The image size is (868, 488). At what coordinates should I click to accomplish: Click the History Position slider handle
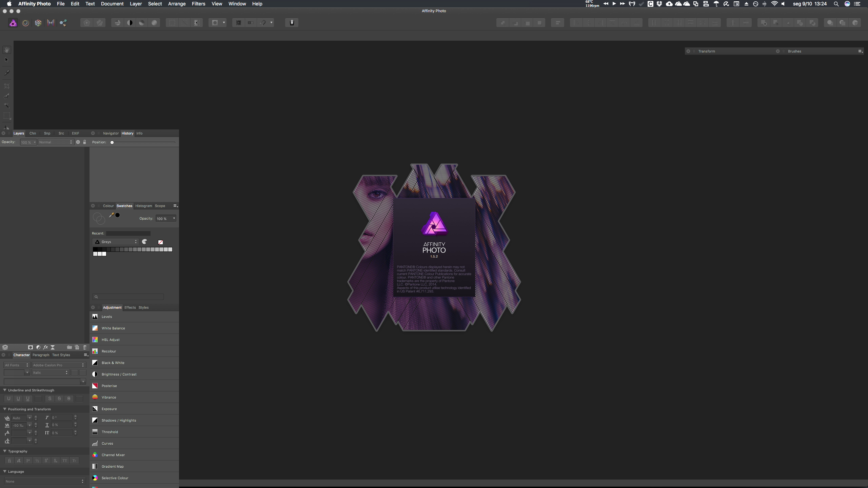(112, 142)
